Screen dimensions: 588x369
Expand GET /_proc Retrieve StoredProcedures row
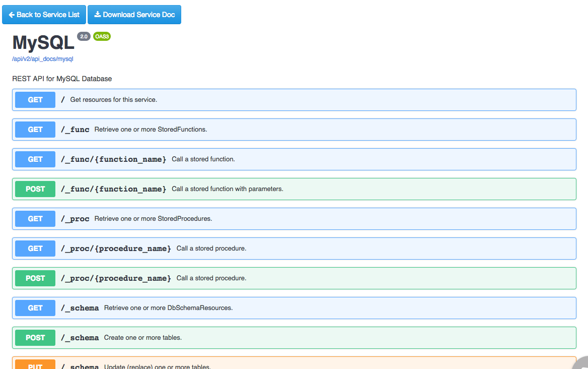(x=293, y=219)
